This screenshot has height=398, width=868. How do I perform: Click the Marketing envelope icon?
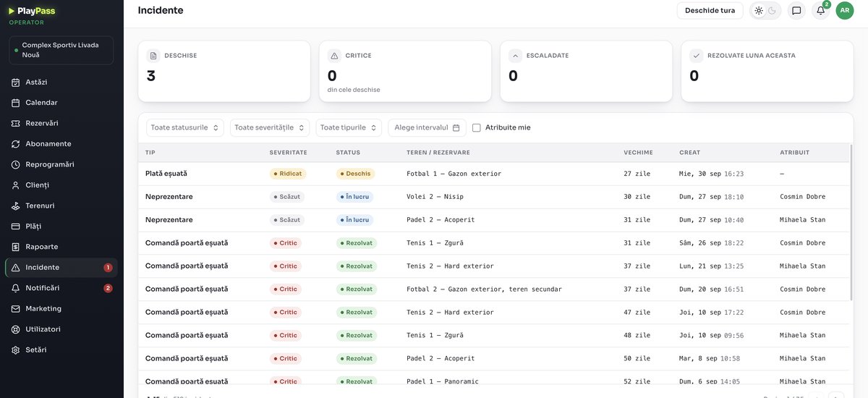16,309
